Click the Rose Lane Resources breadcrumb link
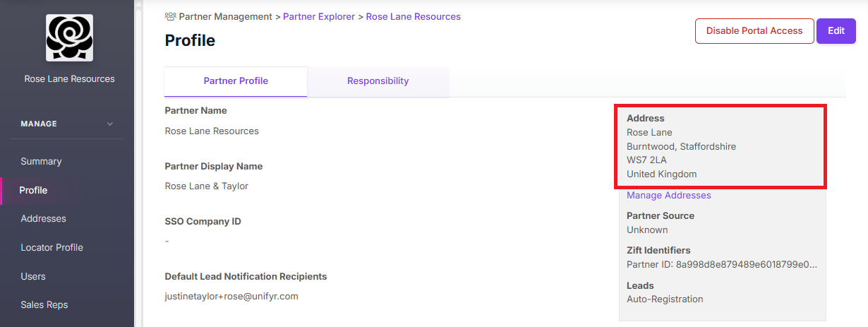 coord(413,16)
